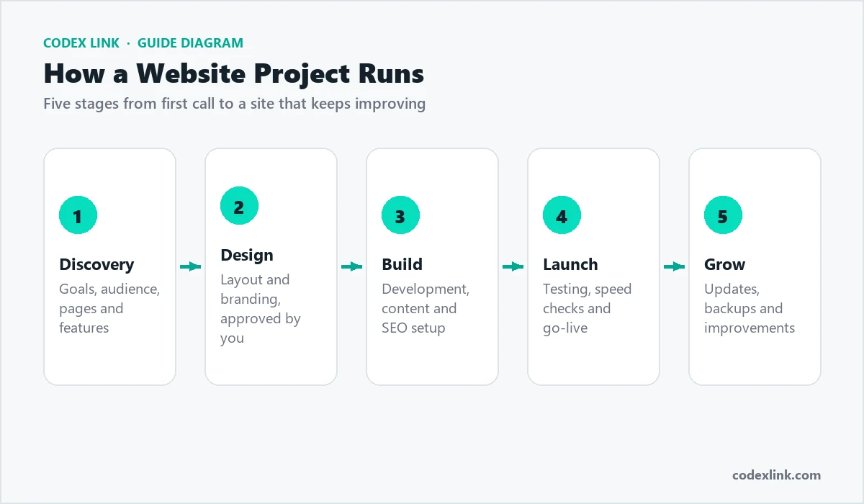Click the number 3 circle badge
This screenshot has height=504, width=864.
coord(400,216)
